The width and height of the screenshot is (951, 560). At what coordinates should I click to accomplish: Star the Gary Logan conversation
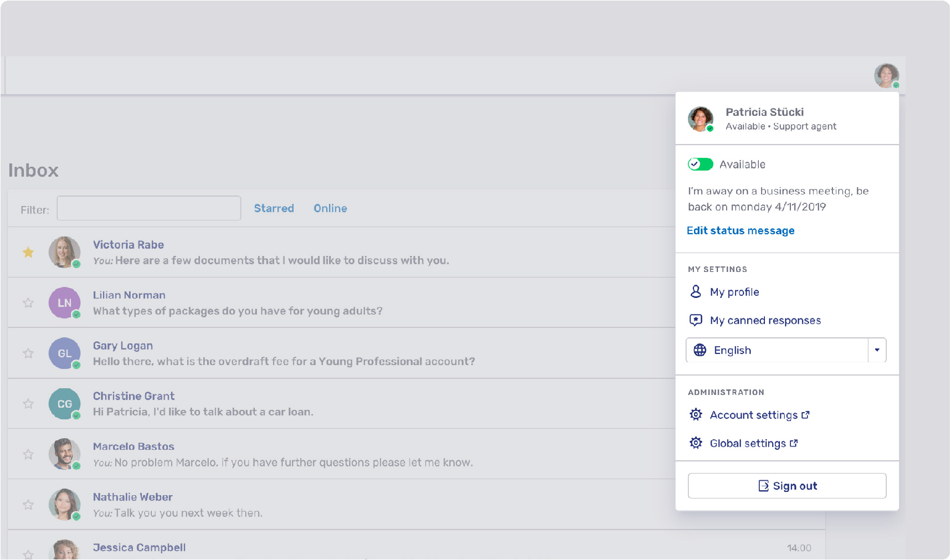28,353
